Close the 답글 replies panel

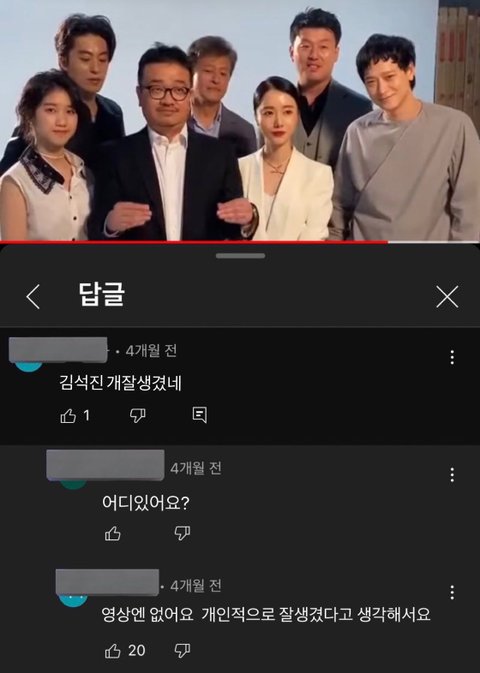click(447, 297)
